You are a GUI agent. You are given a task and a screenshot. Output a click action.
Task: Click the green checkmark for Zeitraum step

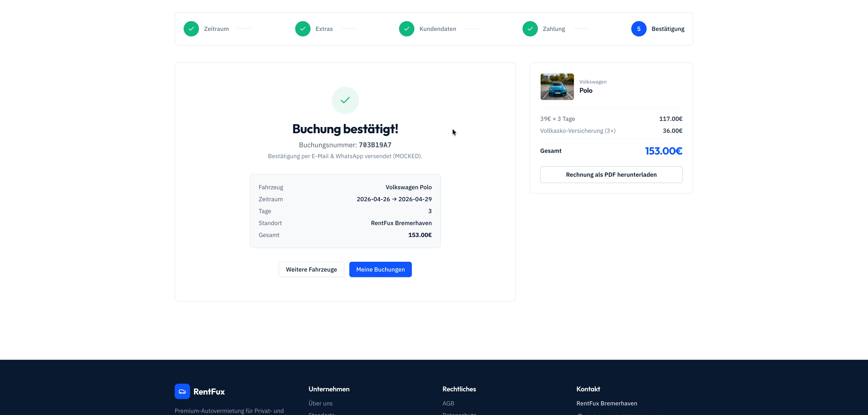(x=191, y=29)
